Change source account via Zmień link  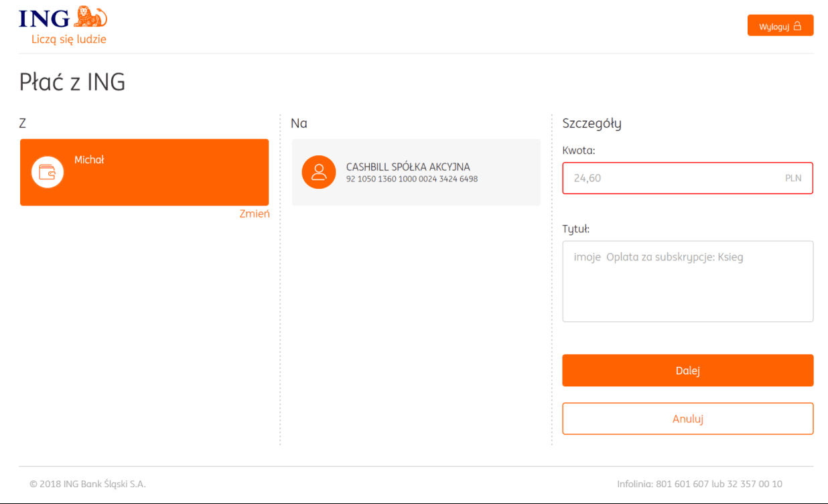click(x=255, y=214)
